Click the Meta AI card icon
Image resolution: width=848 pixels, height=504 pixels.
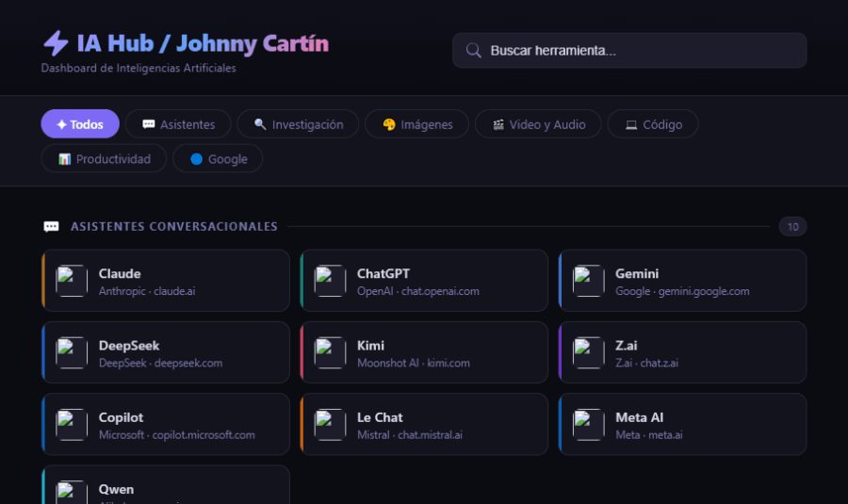(588, 425)
